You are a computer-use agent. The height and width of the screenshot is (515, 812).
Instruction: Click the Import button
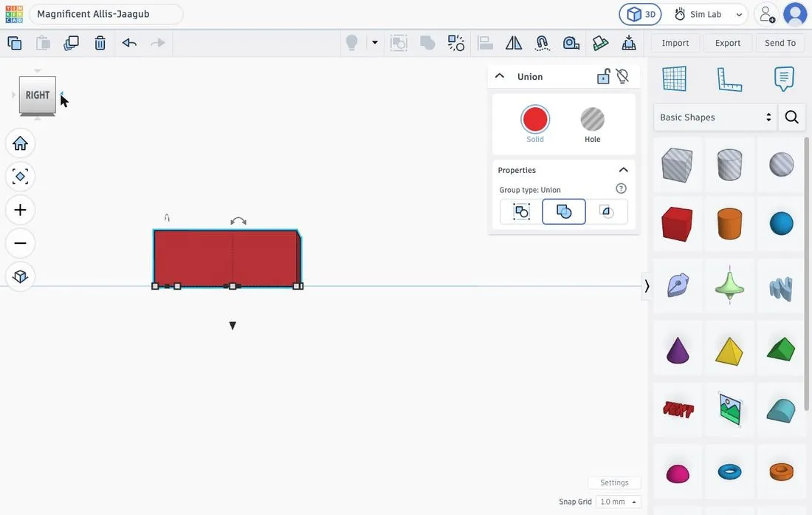(675, 43)
